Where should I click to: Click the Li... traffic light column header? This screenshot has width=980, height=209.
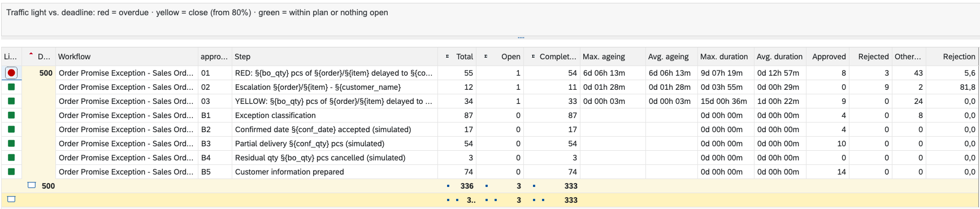click(11, 56)
